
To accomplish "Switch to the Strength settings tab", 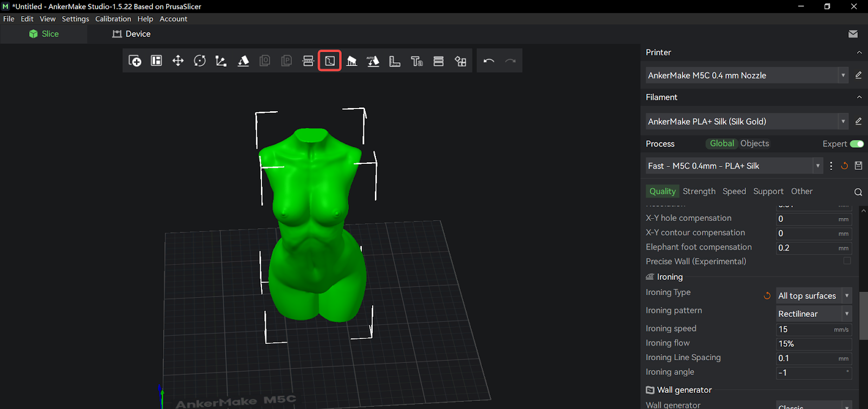I will click(x=699, y=191).
